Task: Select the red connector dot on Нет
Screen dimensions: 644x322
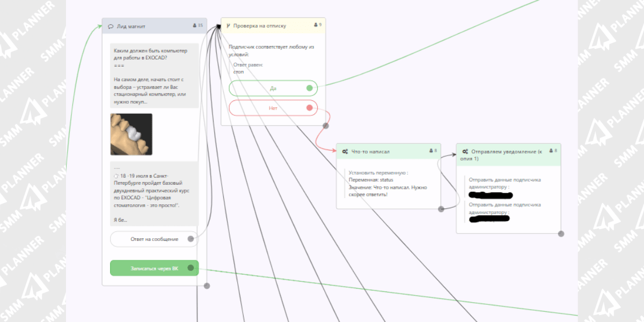Action: (x=310, y=108)
